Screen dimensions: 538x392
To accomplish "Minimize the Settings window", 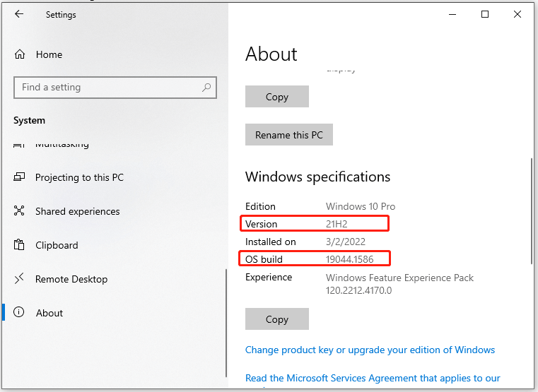I will pos(452,14).
